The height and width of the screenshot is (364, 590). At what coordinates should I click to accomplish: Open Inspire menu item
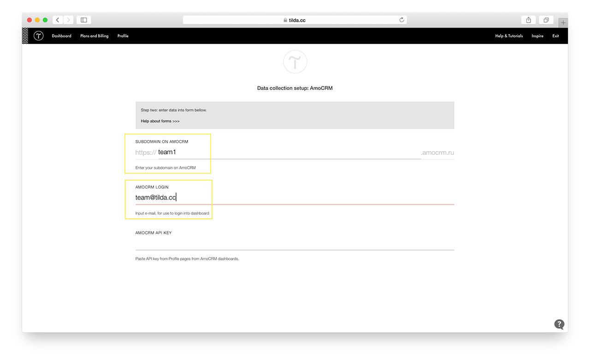pyautogui.click(x=537, y=36)
